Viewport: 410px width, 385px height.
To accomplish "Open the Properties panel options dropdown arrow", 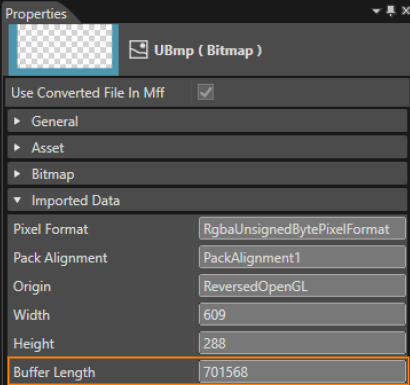I will [376, 11].
